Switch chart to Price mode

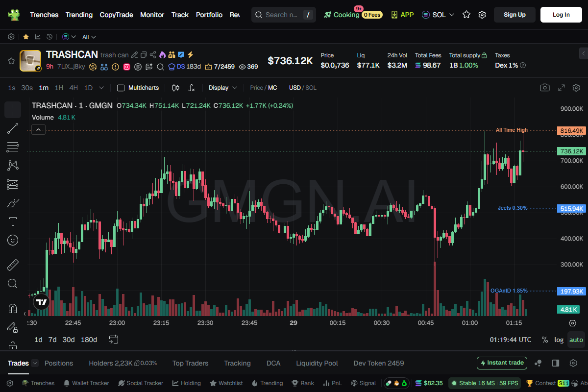point(256,88)
